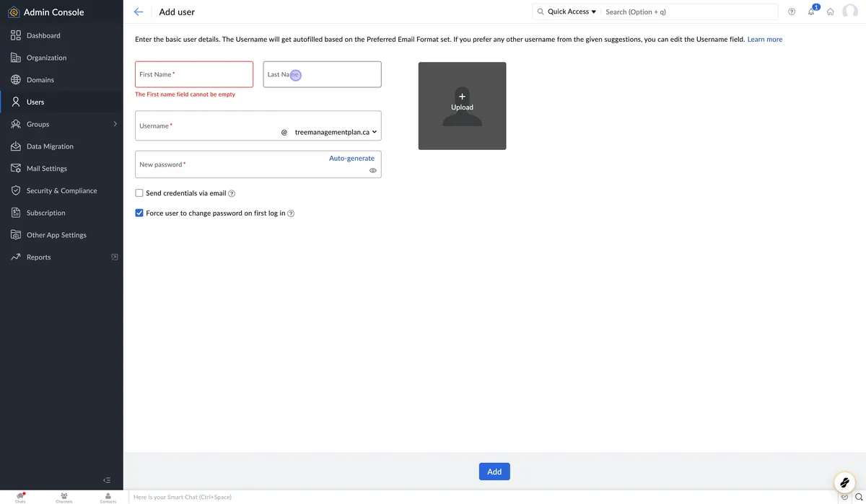Open Chats in the bottom bar
866x504 pixels.
click(20, 498)
